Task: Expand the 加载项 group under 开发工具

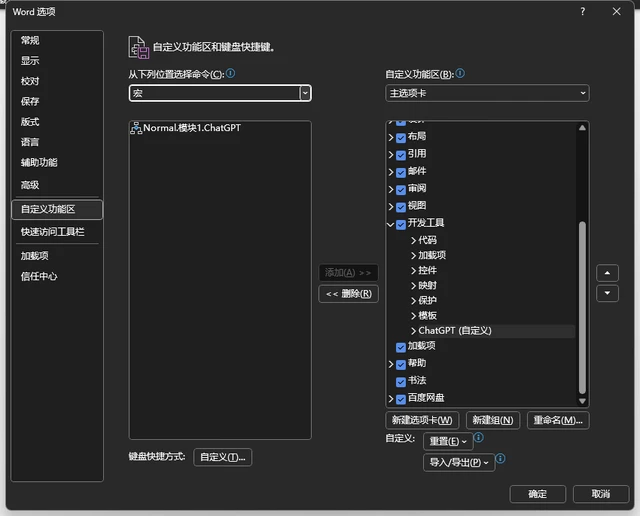Action: (413, 256)
